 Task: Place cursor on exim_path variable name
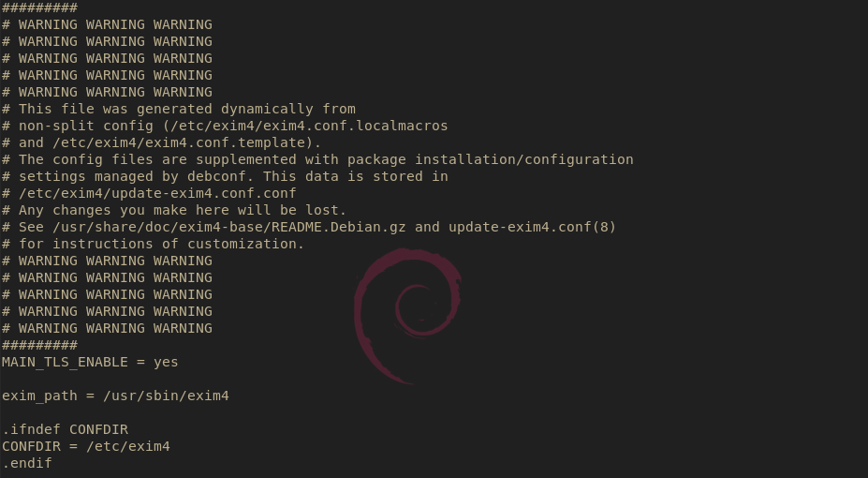(x=36, y=396)
